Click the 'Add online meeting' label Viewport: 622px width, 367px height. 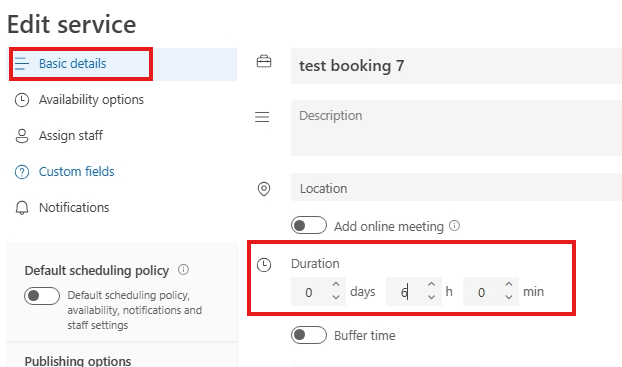[x=389, y=227]
